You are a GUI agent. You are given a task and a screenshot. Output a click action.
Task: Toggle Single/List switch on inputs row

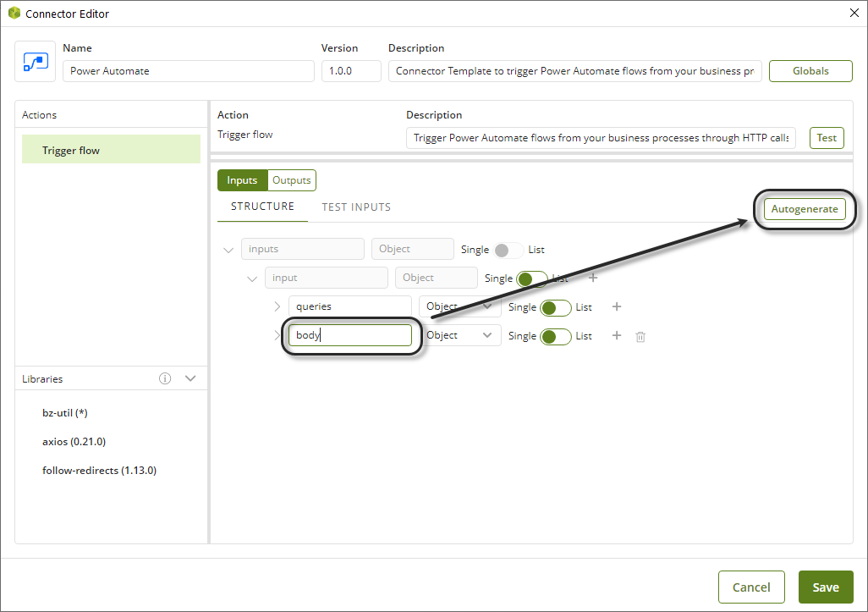508,250
